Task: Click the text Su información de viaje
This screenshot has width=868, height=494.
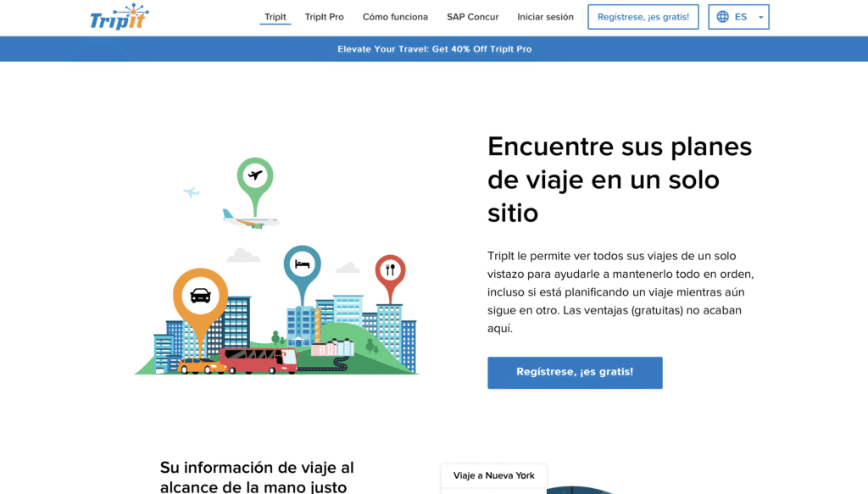Action: (x=257, y=477)
